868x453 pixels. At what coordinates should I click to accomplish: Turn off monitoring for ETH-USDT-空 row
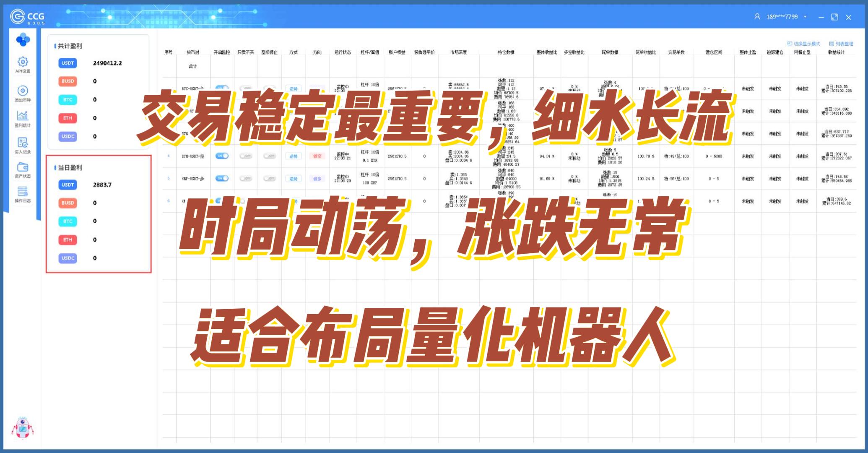point(222,156)
